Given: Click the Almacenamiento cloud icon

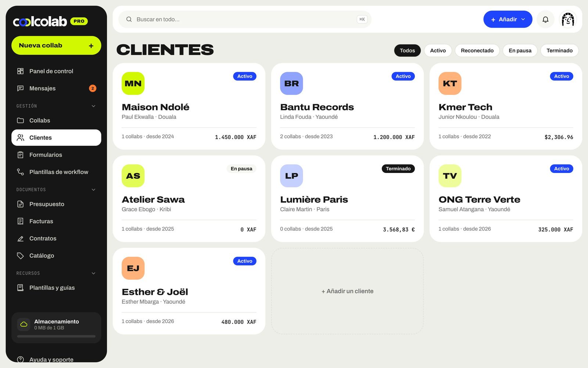Looking at the screenshot, I should point(24,324).
